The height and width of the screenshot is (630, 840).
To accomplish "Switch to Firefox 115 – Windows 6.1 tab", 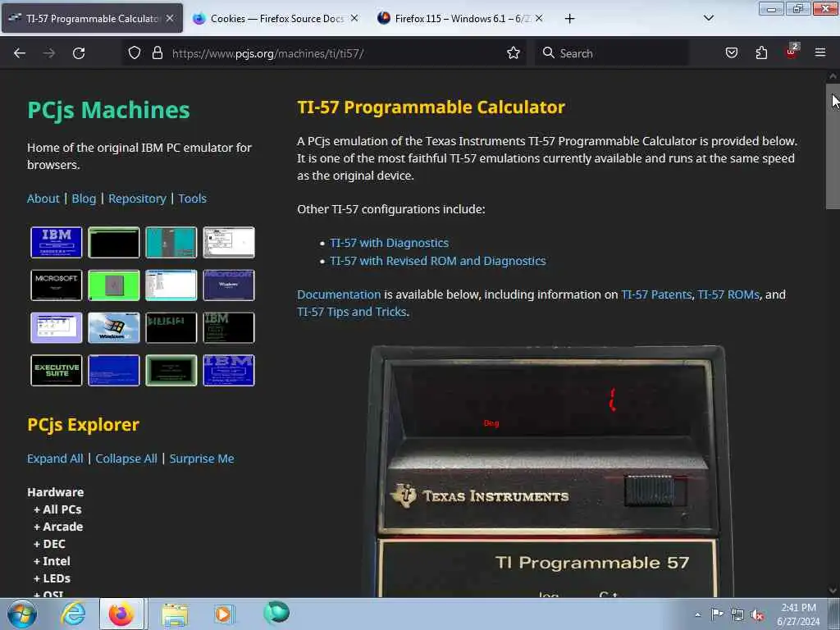I will coord(461,18).
